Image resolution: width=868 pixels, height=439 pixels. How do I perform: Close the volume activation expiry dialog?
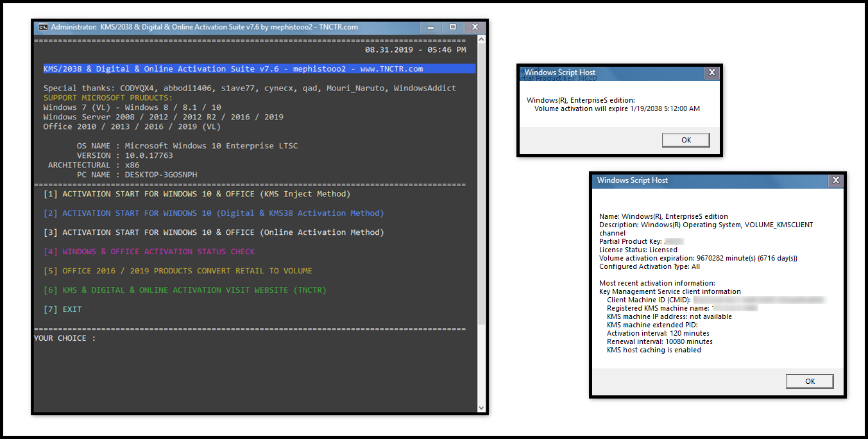coord(711,73)
